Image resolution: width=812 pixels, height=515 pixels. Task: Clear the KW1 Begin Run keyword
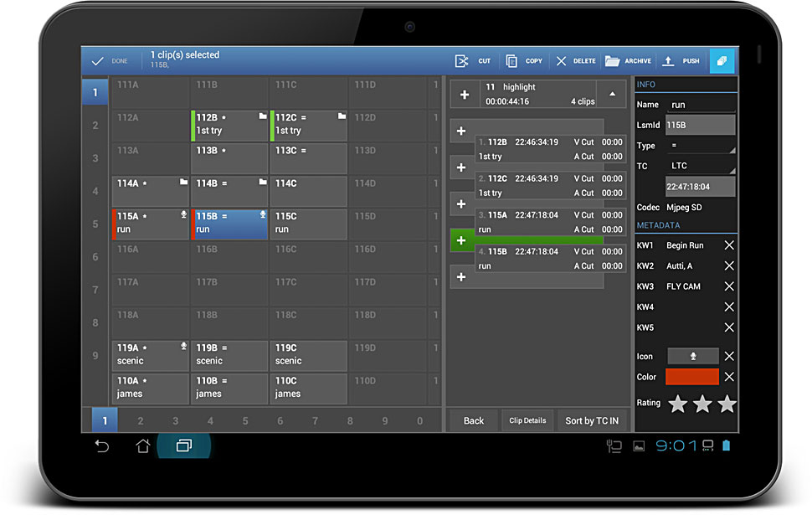(729, 245)
